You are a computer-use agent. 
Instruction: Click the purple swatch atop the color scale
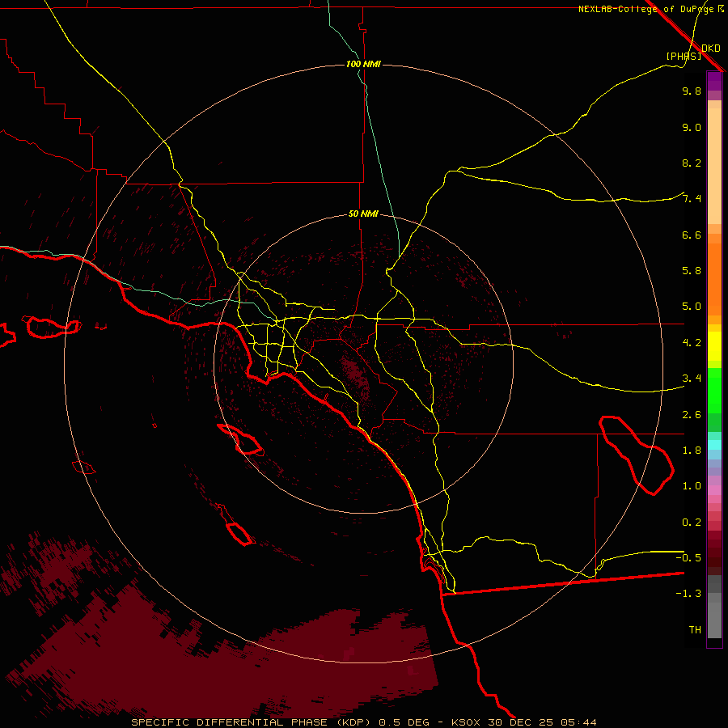(714, 81)
